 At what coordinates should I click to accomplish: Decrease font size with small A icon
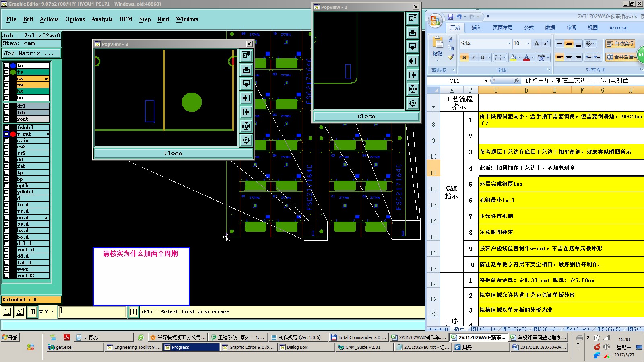(546, 43)
